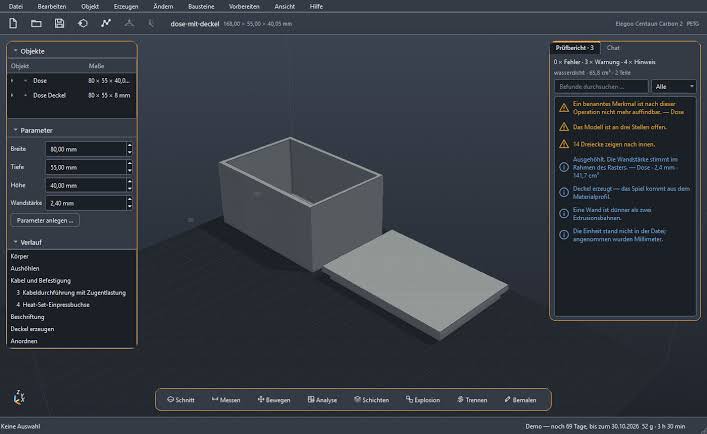
Task: Click the 'Elegoo Centauri Carbon 2' printer label
Action: 649,23
